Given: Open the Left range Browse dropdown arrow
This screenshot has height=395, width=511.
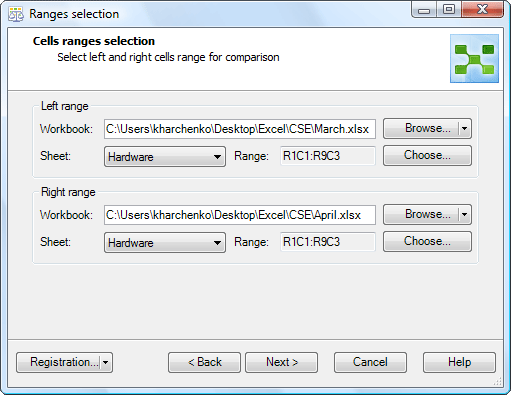Looking at the screenshot, I should 465,128.
